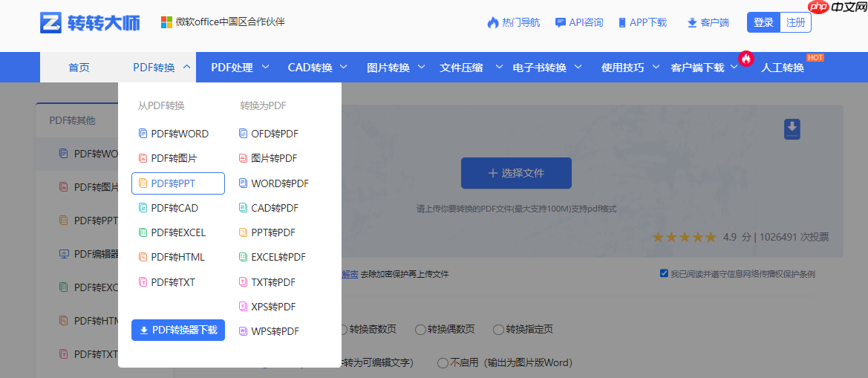Open the 人工转换 menu item

coord(782,68)
